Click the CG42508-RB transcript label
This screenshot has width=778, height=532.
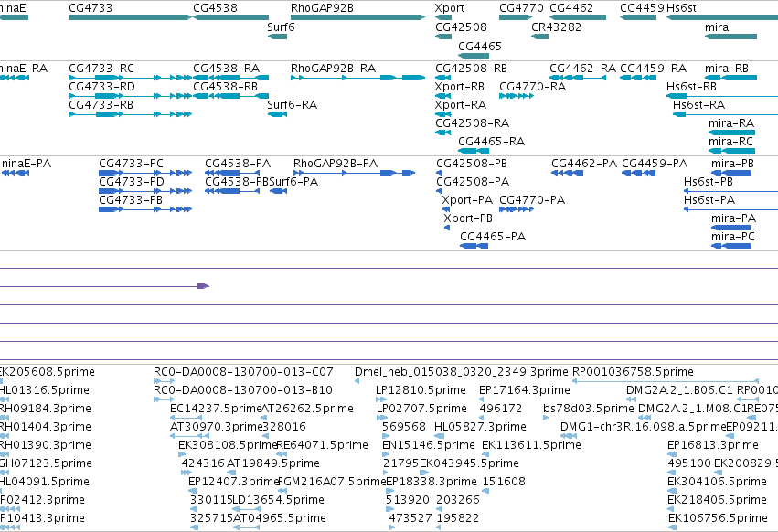point(471,68)
